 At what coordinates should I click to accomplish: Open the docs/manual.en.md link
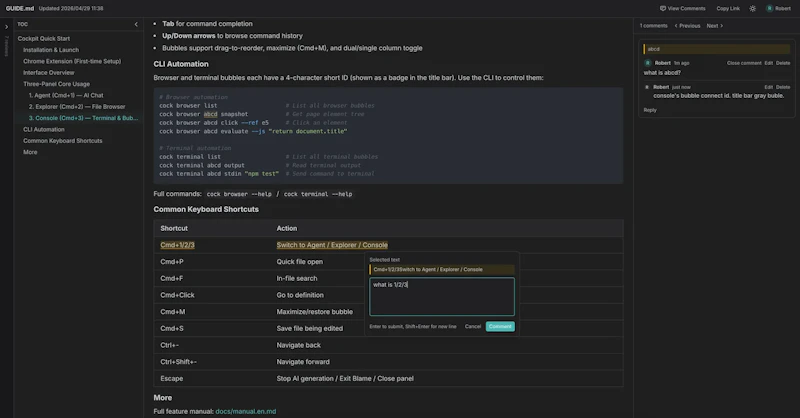pos(245,411)
